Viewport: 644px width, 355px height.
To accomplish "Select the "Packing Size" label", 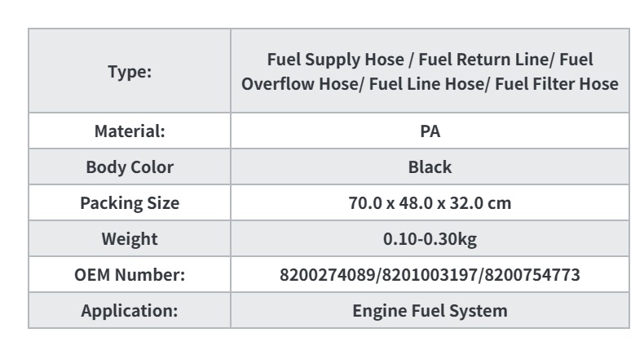I will click(x=130, y=203).
